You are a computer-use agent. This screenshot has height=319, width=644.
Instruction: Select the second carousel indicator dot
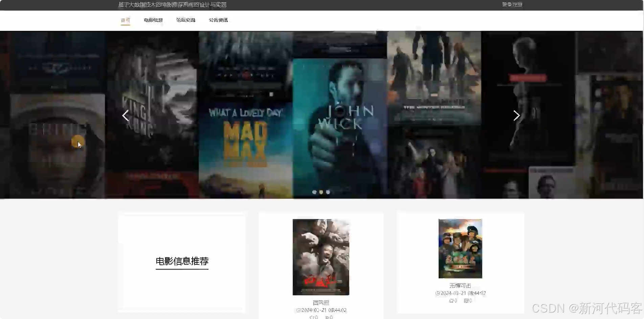[321, 192]
